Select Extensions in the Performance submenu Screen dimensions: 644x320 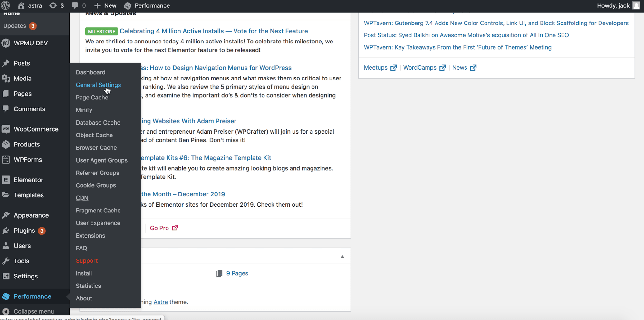tap(90, 236)
